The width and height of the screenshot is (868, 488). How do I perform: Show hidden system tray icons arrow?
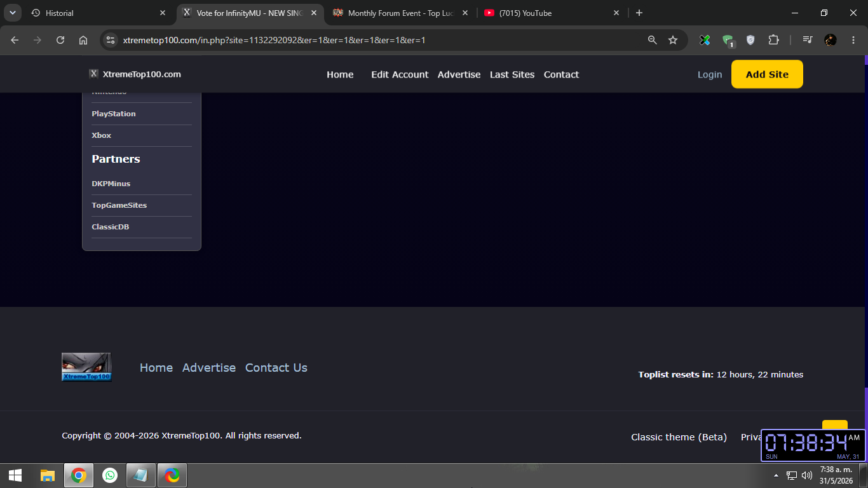[776, 475]
